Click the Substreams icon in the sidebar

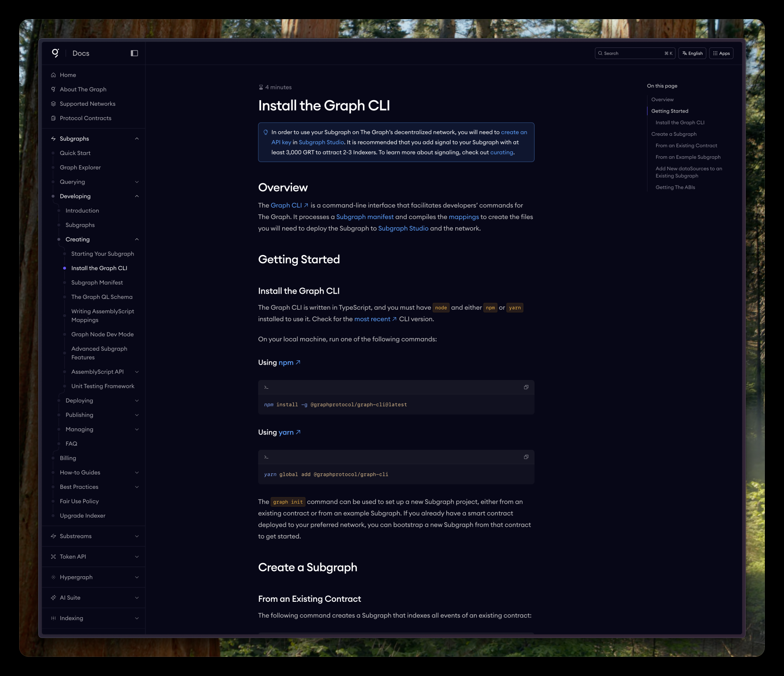pos(53,536)
